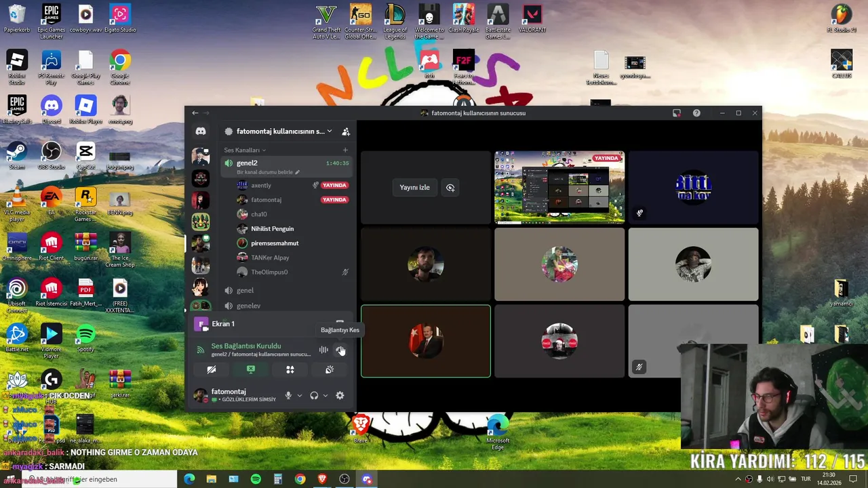
Task: Open the soundboard icon in voice panel
Action: pyautogui.click(x=330, y=369)
